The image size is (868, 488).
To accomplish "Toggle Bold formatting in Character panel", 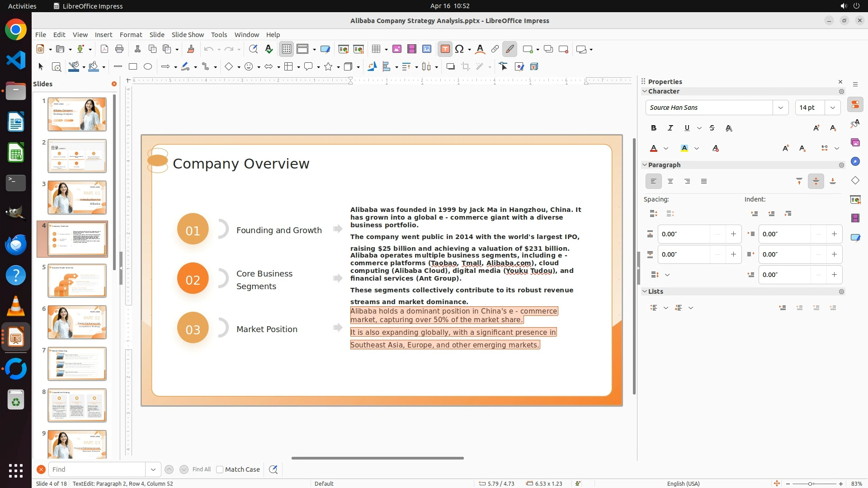I will pyautogui.click(x=654, y=128).
